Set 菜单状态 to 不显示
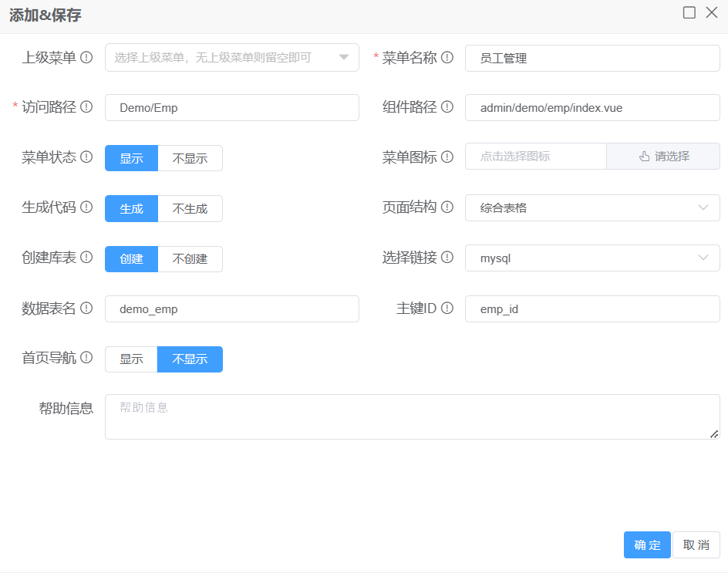 pyautogui.click(x=190, y=158)
